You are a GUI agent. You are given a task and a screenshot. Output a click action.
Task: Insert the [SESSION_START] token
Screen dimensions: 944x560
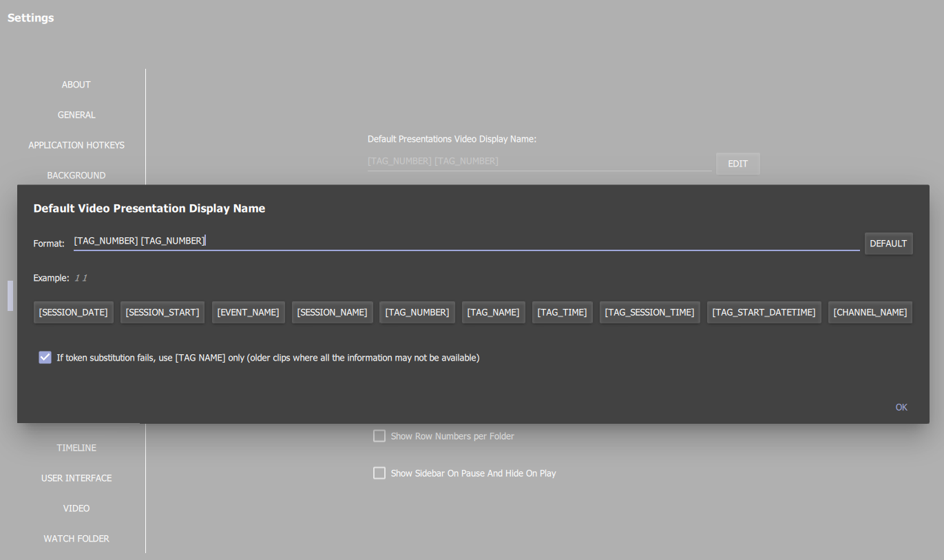(x=162, y=312)
